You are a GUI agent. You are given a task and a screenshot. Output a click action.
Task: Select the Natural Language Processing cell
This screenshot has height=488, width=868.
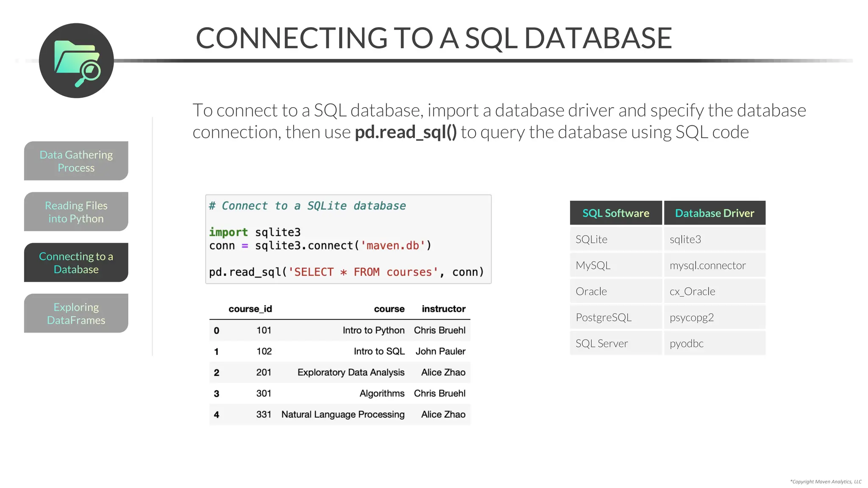(343, 415)
